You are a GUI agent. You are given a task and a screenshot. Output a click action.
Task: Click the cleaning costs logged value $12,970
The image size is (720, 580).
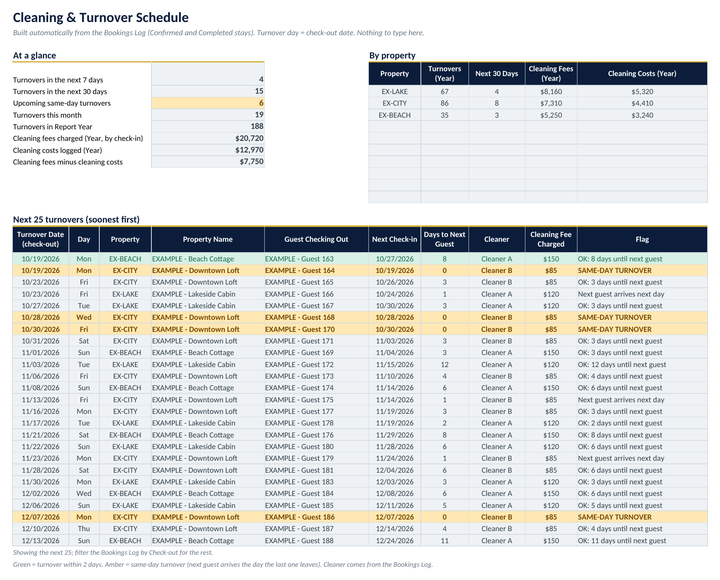pyautogui.click(x=208, y=150)
